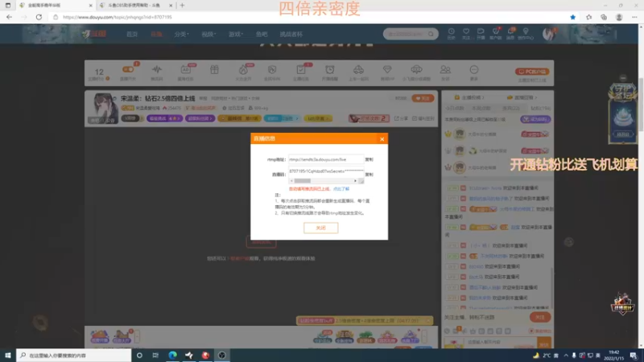Click the stream key scrollbar right arrow

(x=355, y=181)
